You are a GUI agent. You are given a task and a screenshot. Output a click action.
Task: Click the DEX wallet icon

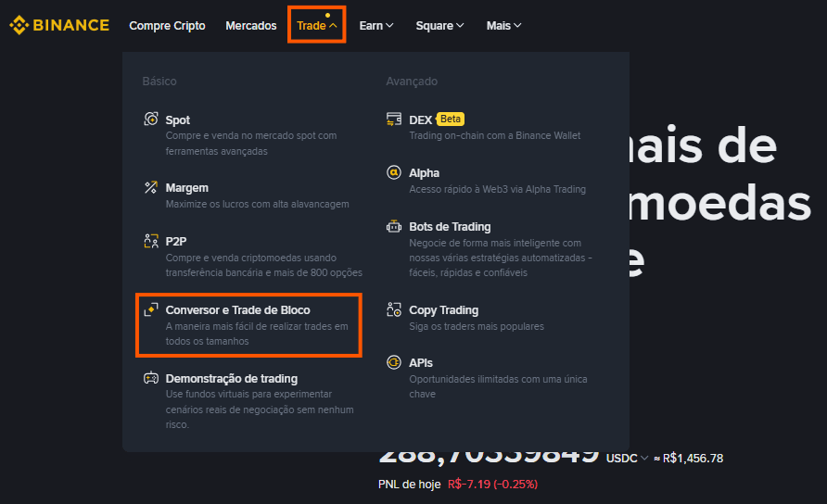(394, 120)
